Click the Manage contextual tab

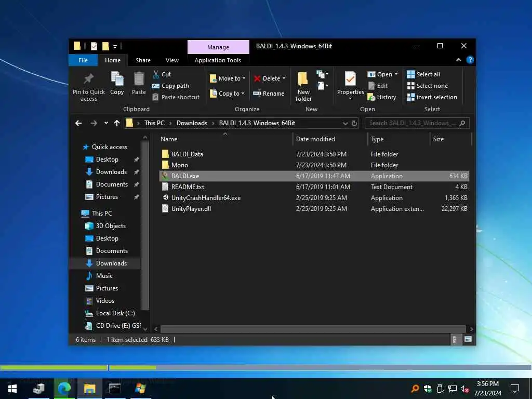click(218, 47)
